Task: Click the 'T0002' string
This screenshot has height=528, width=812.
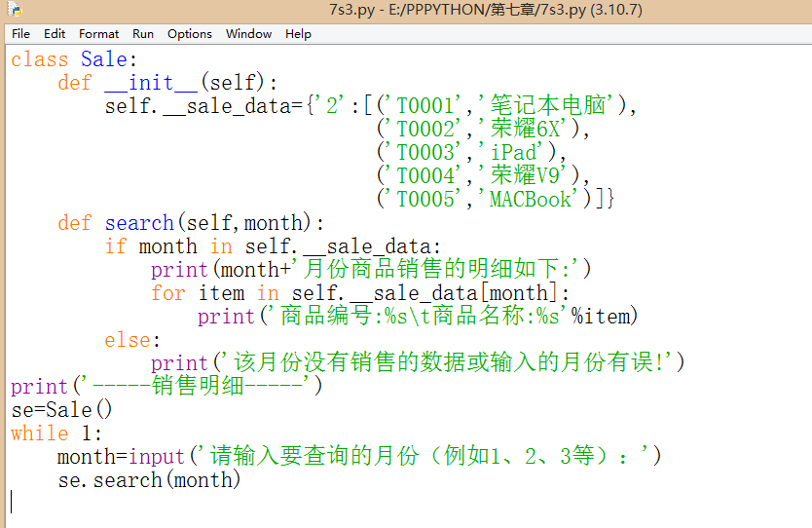Action: click(x=424, y=129)
